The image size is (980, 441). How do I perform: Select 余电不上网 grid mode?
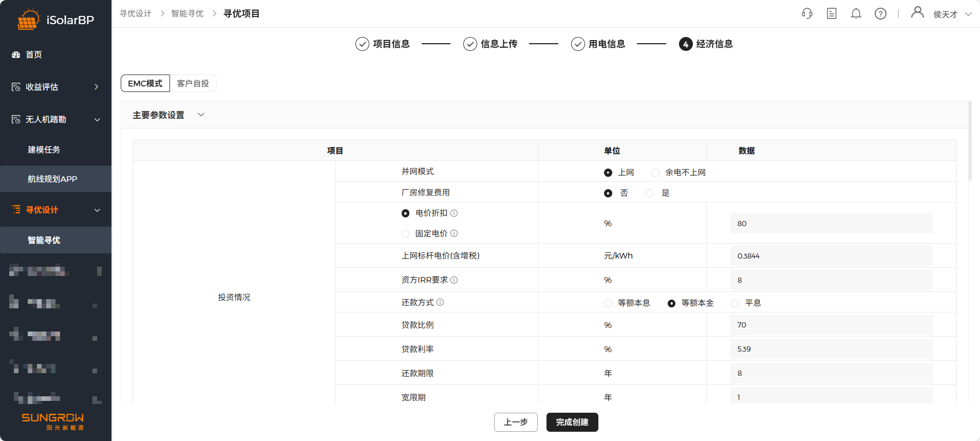point(655,173)
